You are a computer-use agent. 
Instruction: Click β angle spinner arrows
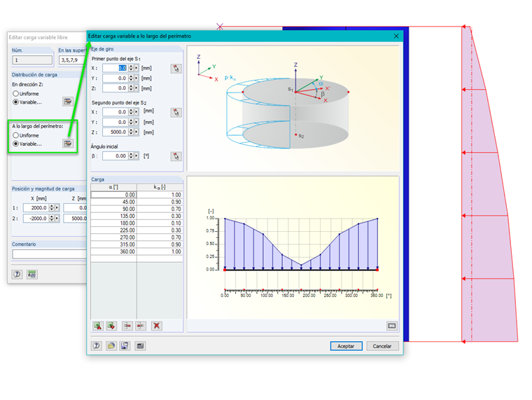coord(131,156)
